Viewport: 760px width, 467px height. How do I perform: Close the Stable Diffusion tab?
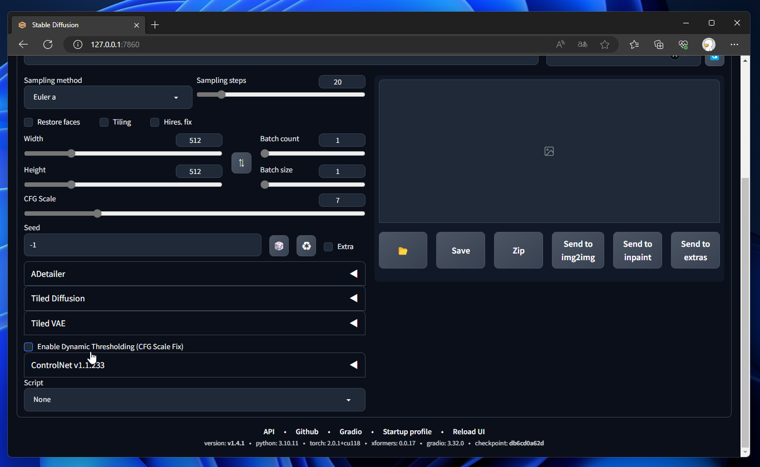pyautogui.click(x=136, y=25)
